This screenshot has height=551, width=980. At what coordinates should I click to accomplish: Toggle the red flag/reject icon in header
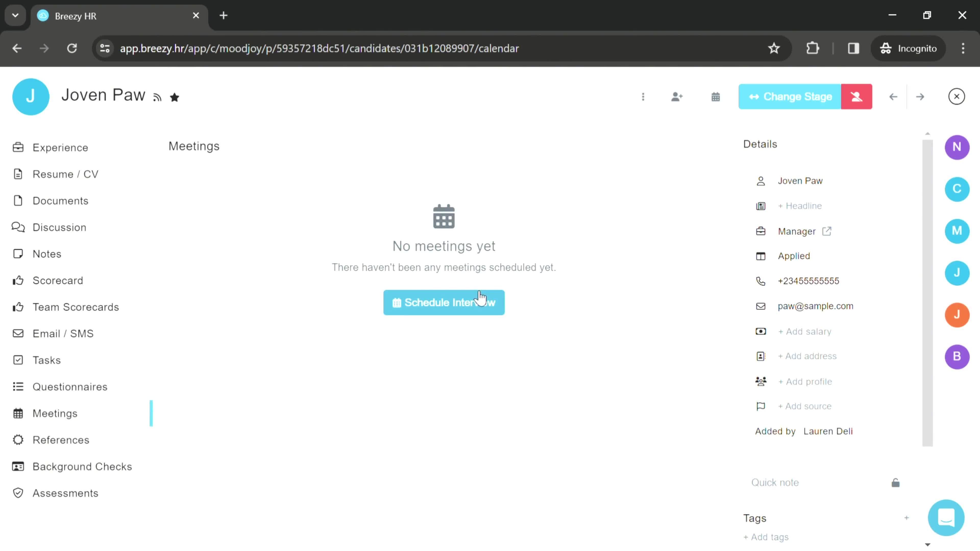[859, 96]
